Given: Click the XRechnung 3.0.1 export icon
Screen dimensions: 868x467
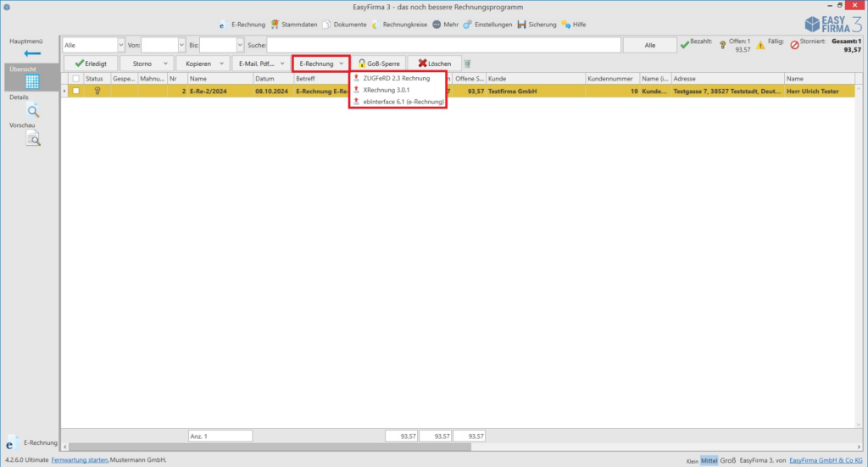Looking at the screenshot, I should 357,90.
